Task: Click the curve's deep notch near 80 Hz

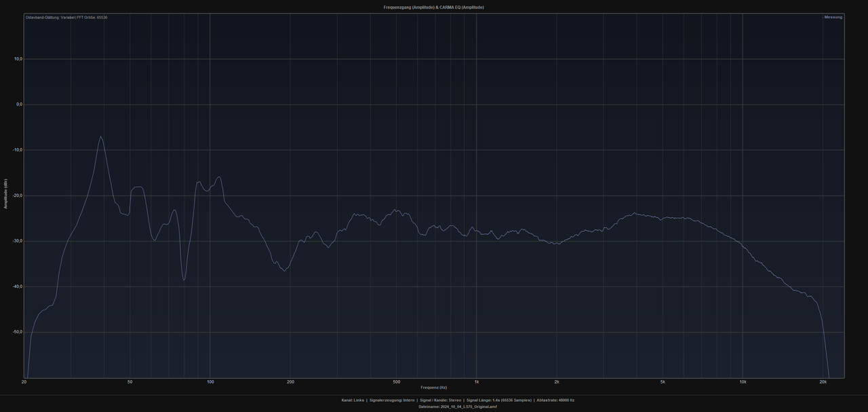Action: pos(184,279)
